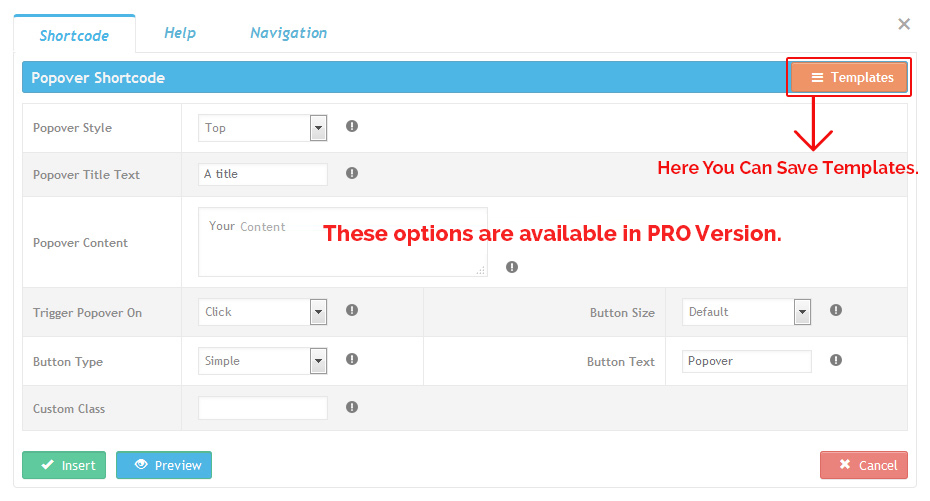Click the info icon next to Popover Content
The image size is (930, 501).
(x=512, y=267)
